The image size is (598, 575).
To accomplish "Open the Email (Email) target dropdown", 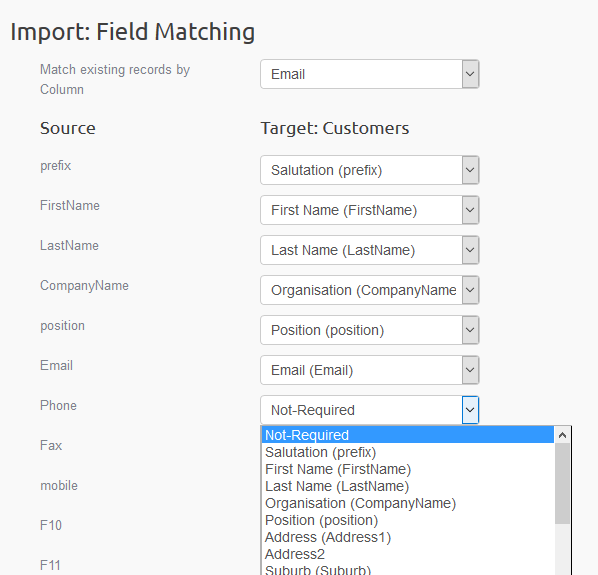I will pyautogui.click(x=370, y=370).
